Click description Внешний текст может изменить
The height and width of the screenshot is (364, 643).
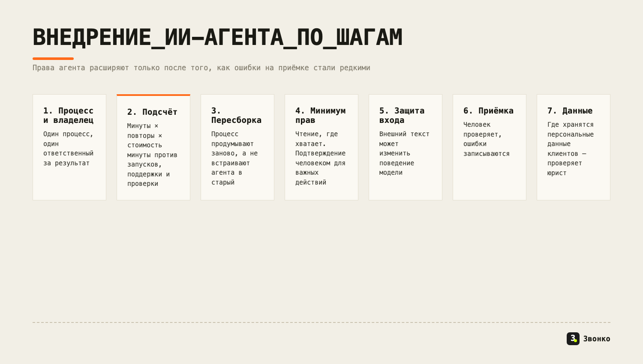tap(404, 153)
